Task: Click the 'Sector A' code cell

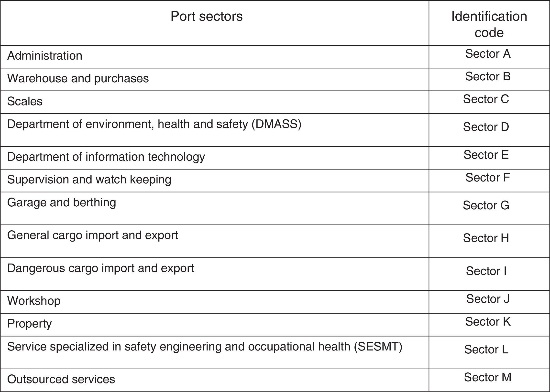Action: point(488,54)
